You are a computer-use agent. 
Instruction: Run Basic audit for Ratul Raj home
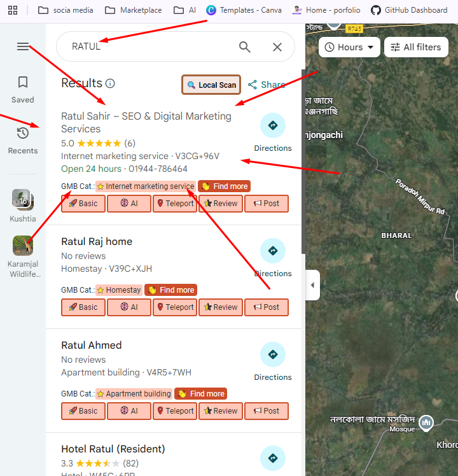(83, 307)
